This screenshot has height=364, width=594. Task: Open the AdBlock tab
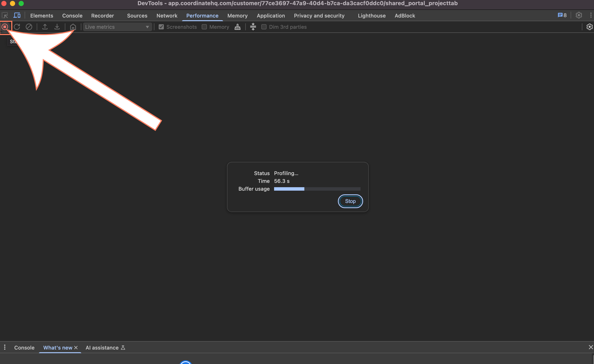(405, 16)
